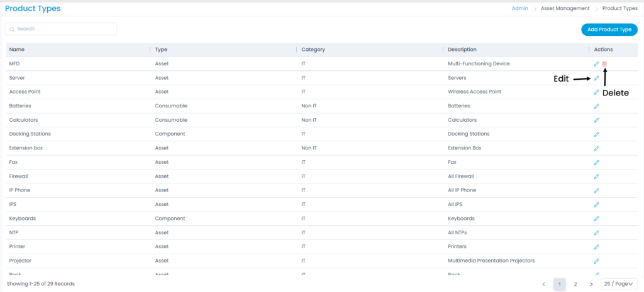
Task: Sort by the Name column header
Action: [17, 50]
